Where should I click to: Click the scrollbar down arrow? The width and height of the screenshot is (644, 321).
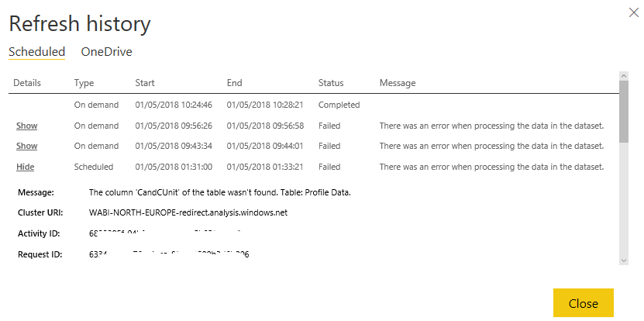click(623, 261)
